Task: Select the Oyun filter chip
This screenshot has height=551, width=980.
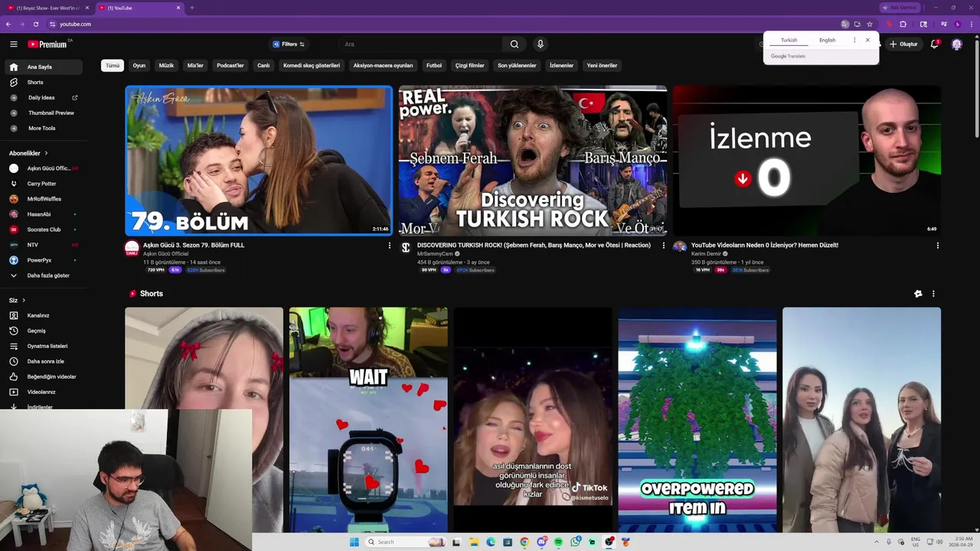Action: click(139, 66)
